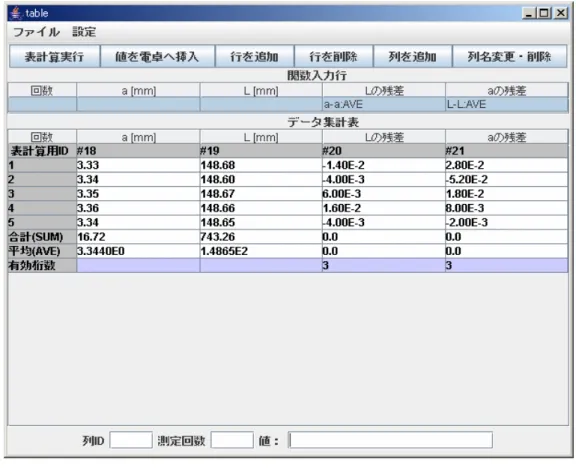Click the 表計算用ID row label

pos(42,151)
